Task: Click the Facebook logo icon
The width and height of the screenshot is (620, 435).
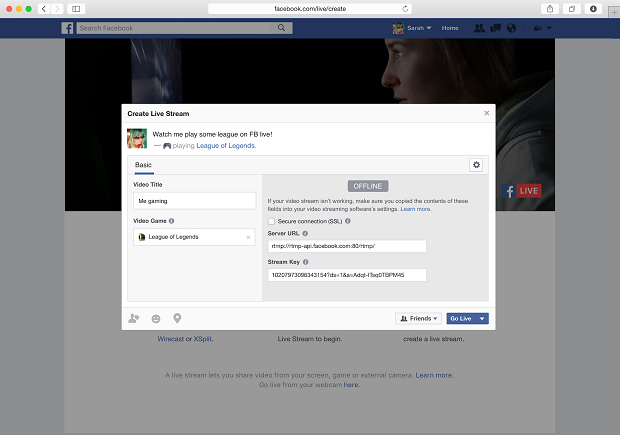Action: pos(67,28)
